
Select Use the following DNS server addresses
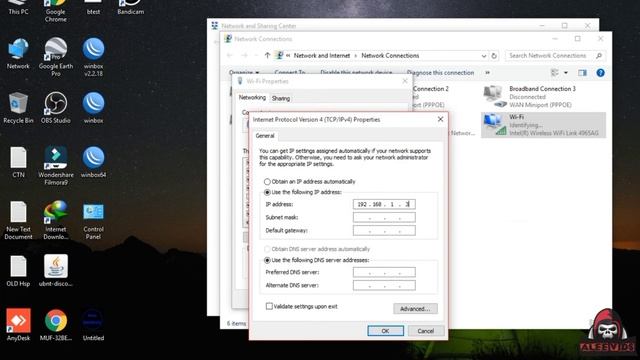pos(267,260)
